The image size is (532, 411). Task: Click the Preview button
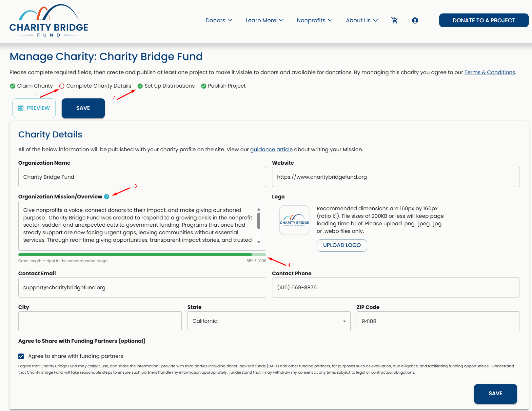point(34,108)
